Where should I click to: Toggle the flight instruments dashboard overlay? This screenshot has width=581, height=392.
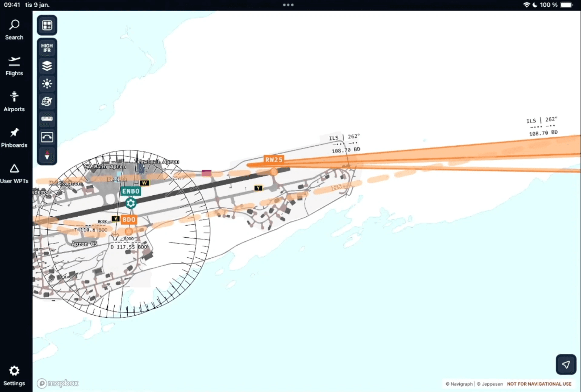(47, 137)
